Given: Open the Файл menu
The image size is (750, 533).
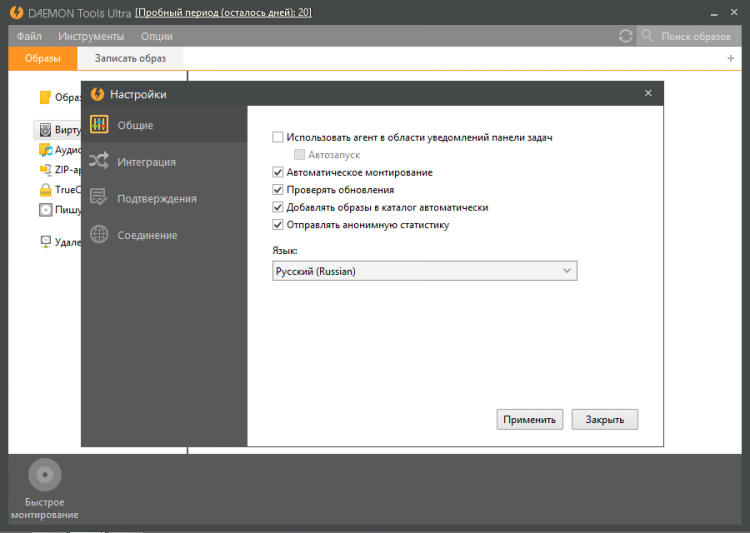Looking at the screenshot, I should [29, 36].
